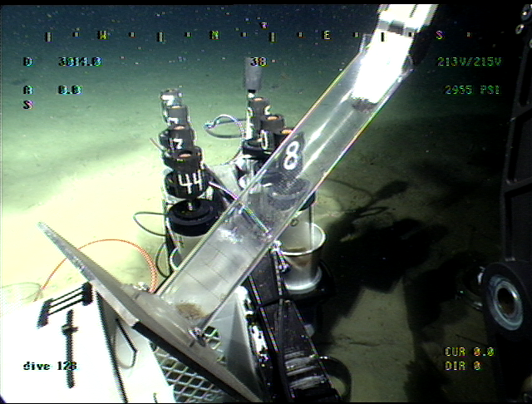532x404 pixels.
Task: Select the heading value 38
Action: tap(259, 62)
